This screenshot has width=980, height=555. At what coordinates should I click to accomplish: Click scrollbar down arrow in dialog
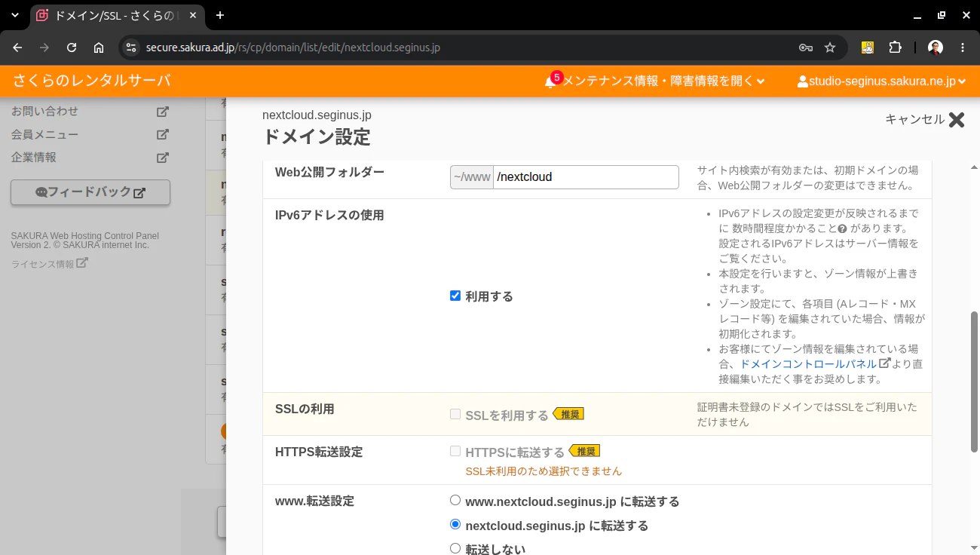974,548
